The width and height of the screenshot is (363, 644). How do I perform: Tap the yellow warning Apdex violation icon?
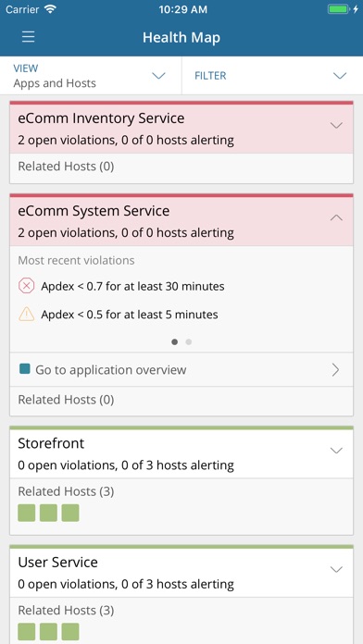pos(26,315)
